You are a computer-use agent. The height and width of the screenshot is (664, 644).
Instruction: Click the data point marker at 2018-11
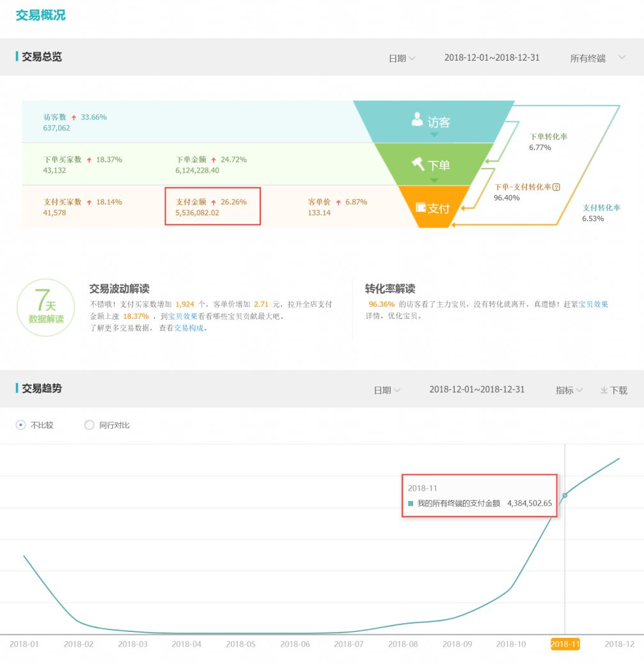click(x=565, y=495)
